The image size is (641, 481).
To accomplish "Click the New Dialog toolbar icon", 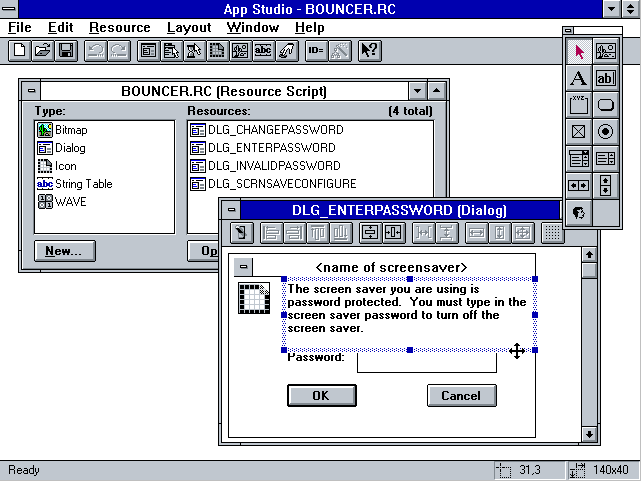I will click(x=148, y=51).
